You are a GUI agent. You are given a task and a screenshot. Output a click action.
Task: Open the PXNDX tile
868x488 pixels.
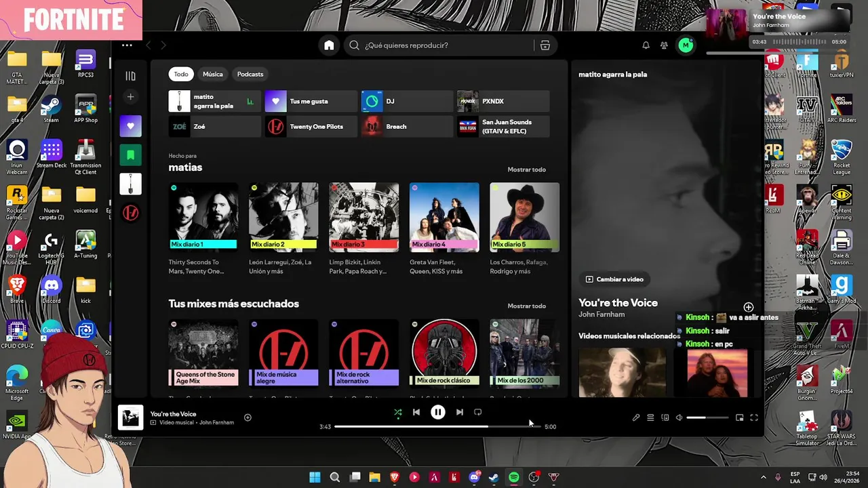(x=503, y=101)
